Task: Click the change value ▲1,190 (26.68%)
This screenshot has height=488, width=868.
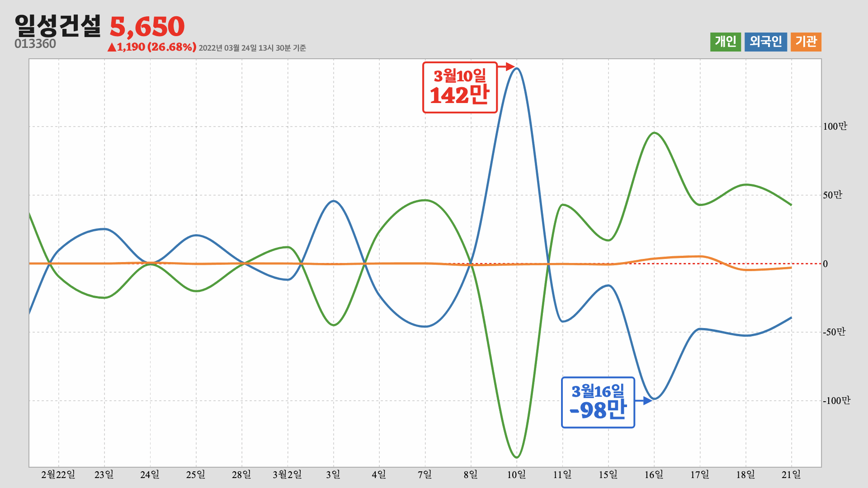Action: (x=152, y=47)
